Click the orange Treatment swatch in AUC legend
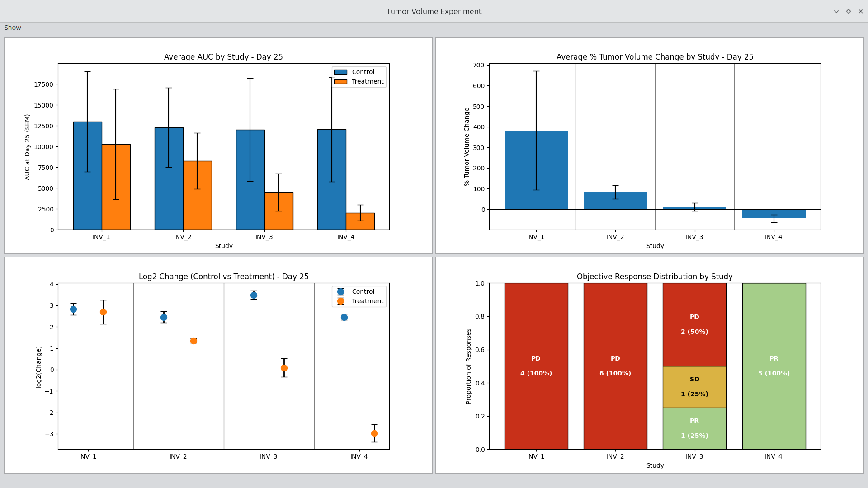The height and width of the screenshot is (488, 868). pos(340,82)
